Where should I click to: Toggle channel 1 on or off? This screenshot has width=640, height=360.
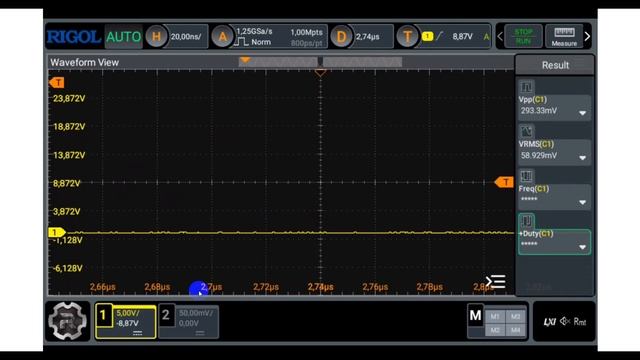[104, 316]
